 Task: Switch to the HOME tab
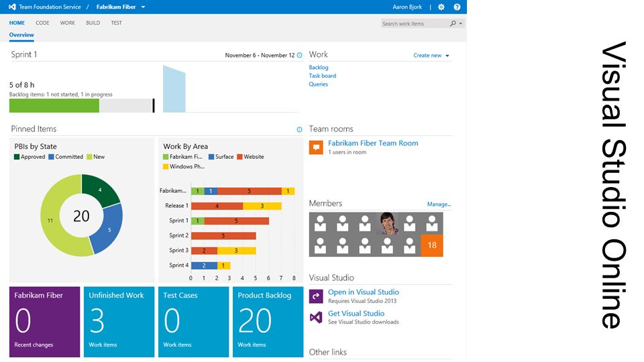(x=17, y=23)
